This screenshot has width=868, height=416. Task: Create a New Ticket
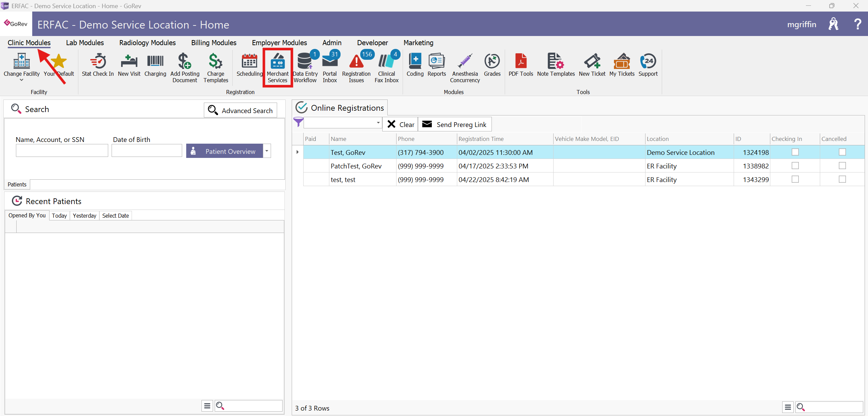(592, 65)
